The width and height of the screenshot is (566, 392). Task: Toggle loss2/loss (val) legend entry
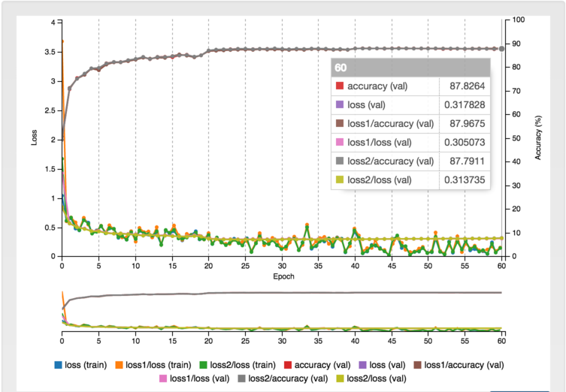point(371,378)
